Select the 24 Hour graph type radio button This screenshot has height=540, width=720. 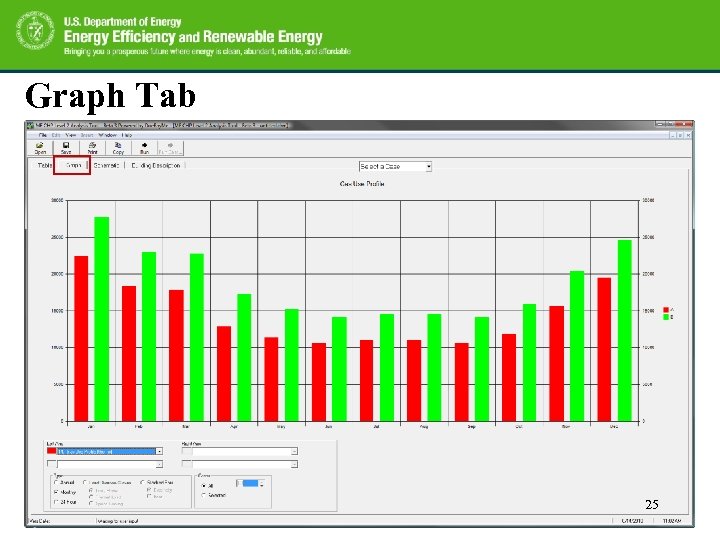[56, 502]
